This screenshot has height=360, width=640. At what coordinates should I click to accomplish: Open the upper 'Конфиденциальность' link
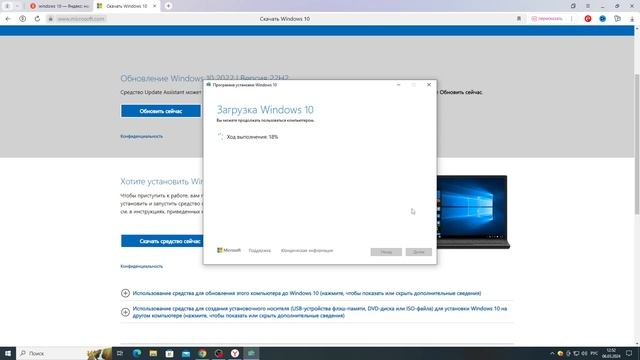pyautogui.click(x=141, y=136)
